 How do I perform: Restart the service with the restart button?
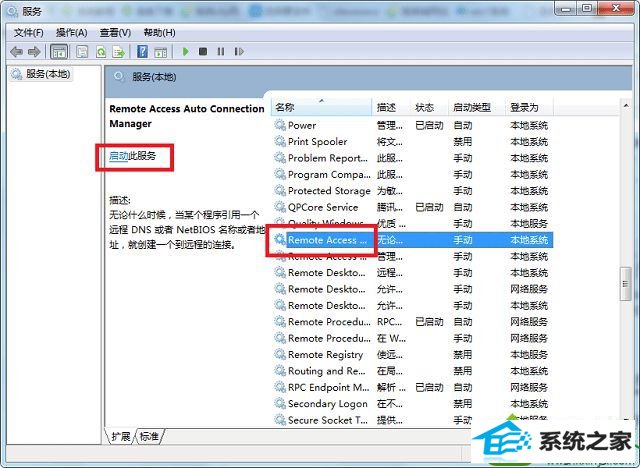(x=239, y=51)
